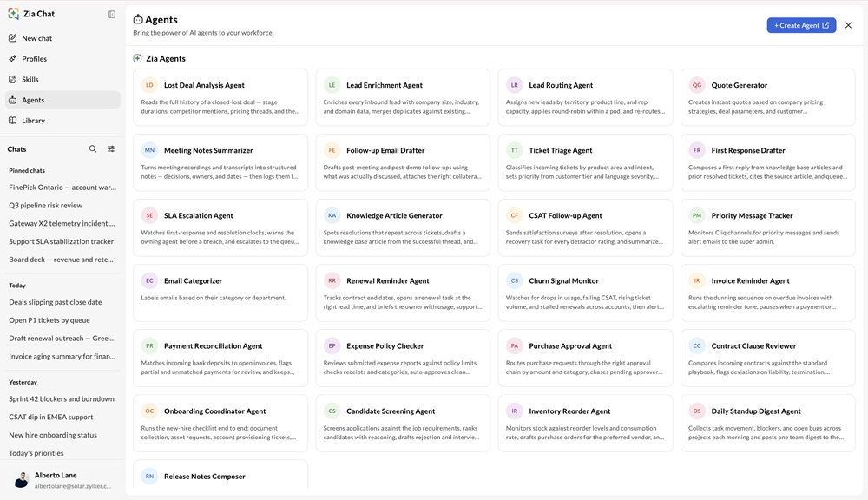Open Skills from the sidebar
Screen dimensions: 868x500
pyautogui.click(x=62, y=79)
